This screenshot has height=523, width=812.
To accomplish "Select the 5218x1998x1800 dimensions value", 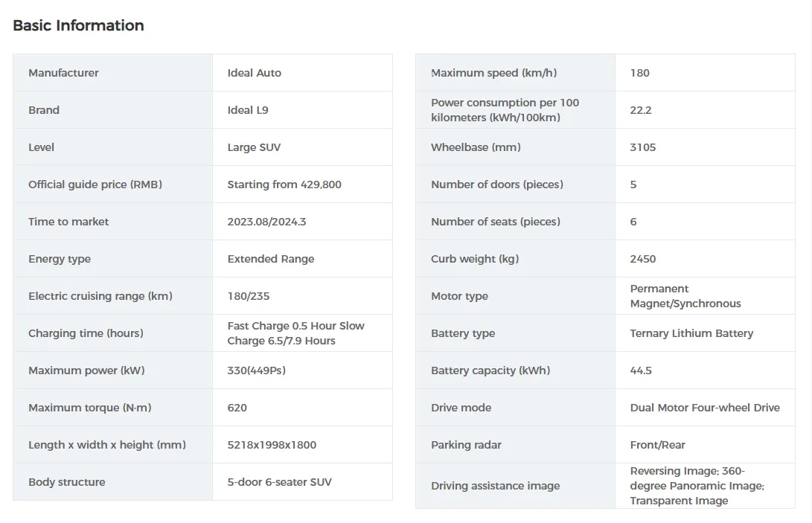I will (272, 445).
